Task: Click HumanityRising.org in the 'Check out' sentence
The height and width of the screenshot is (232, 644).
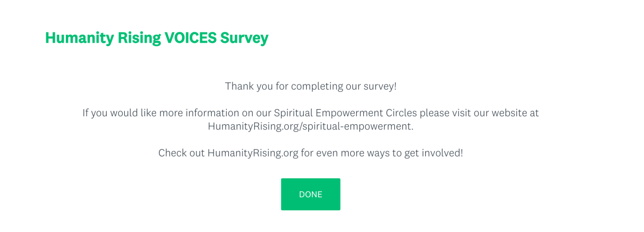Action: tap(253, 153)
